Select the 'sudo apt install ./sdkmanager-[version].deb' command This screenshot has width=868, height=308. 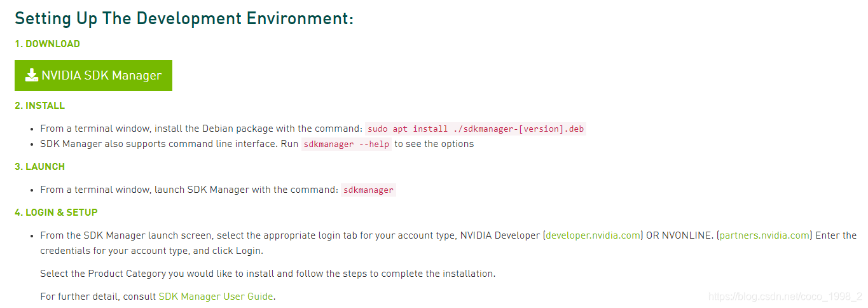tap(475, 129)
